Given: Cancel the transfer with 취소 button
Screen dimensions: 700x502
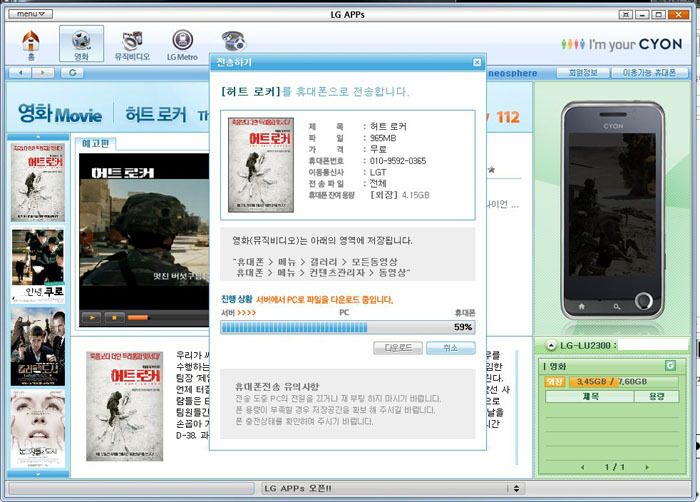Looking at the screenshot, I should (x=450, y=348).
